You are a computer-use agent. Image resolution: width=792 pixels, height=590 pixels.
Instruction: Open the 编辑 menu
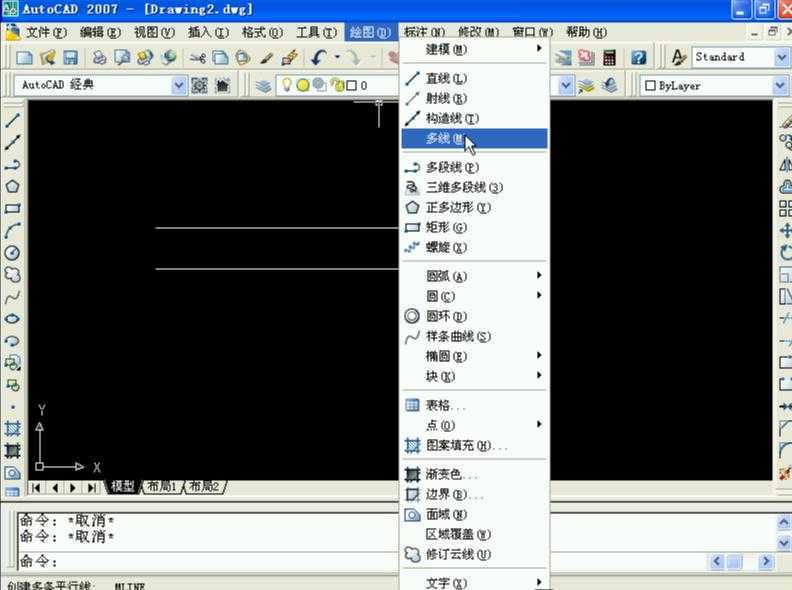(100, 32)
